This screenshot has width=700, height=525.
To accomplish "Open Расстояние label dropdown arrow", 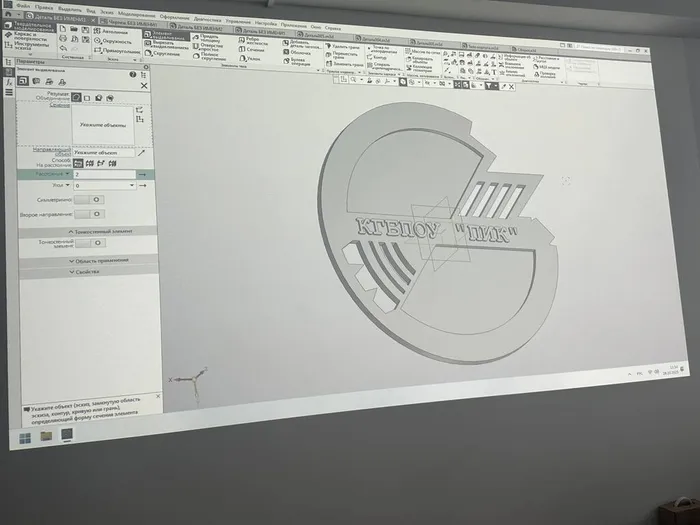I will click(67, 174).
